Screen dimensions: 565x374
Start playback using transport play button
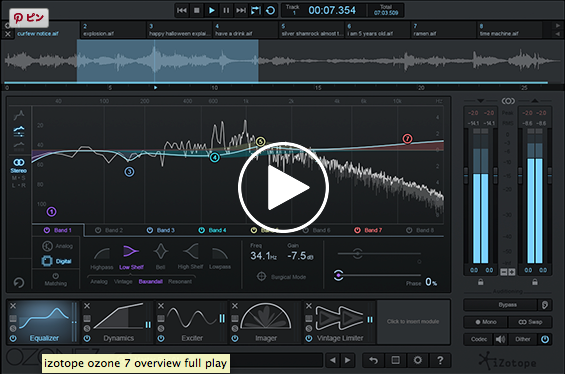click(212, 10)
